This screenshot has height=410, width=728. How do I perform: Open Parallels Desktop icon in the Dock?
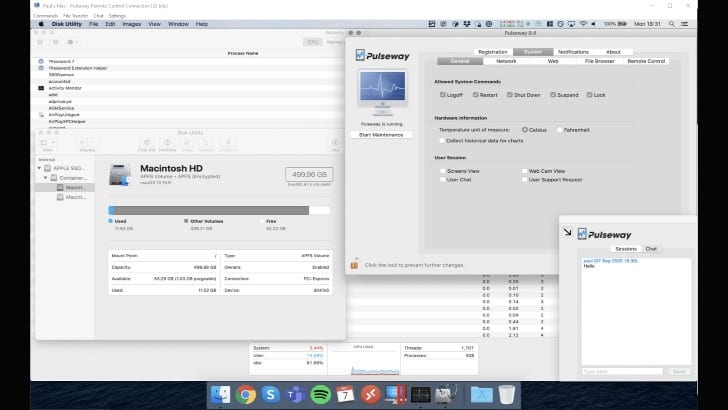396,395
